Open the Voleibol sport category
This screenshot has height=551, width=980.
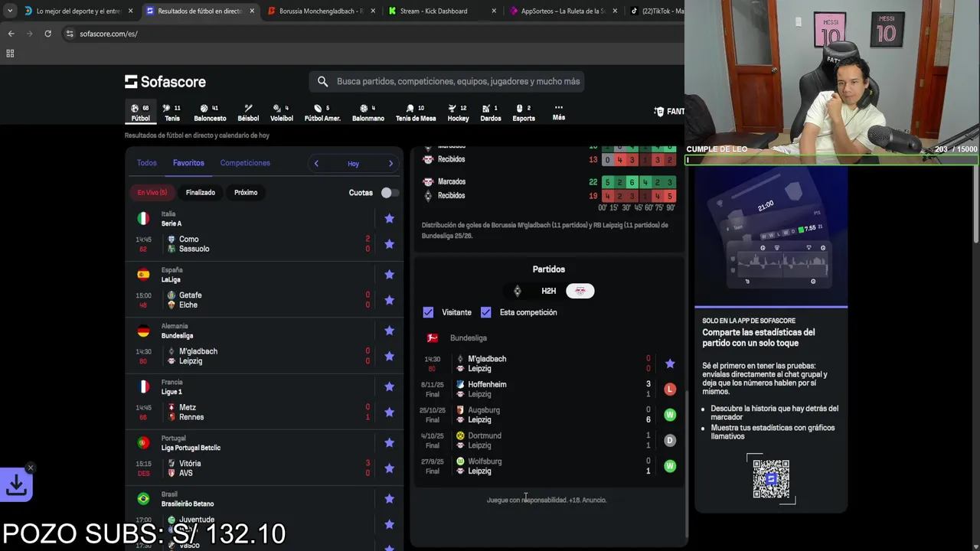[281, 112]
